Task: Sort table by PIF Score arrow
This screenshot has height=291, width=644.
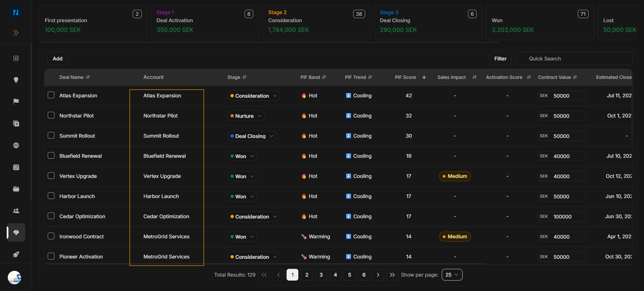Action: [x=424, y=77]
